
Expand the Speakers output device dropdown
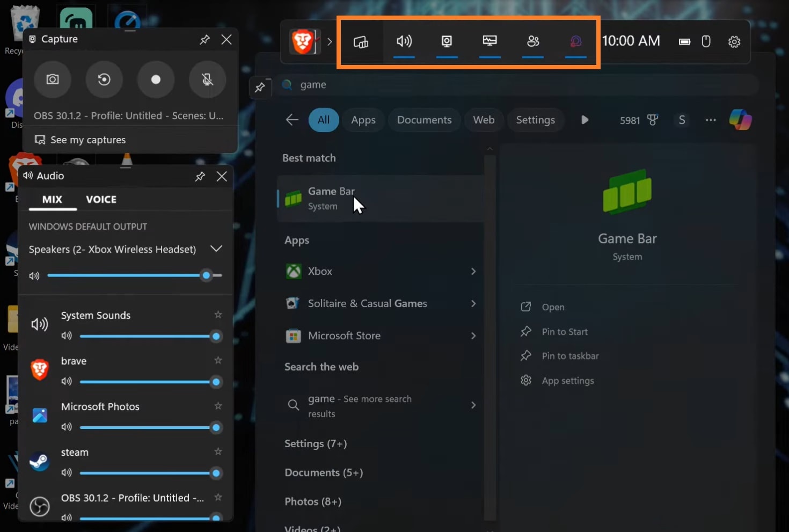[x=216, y=249]
